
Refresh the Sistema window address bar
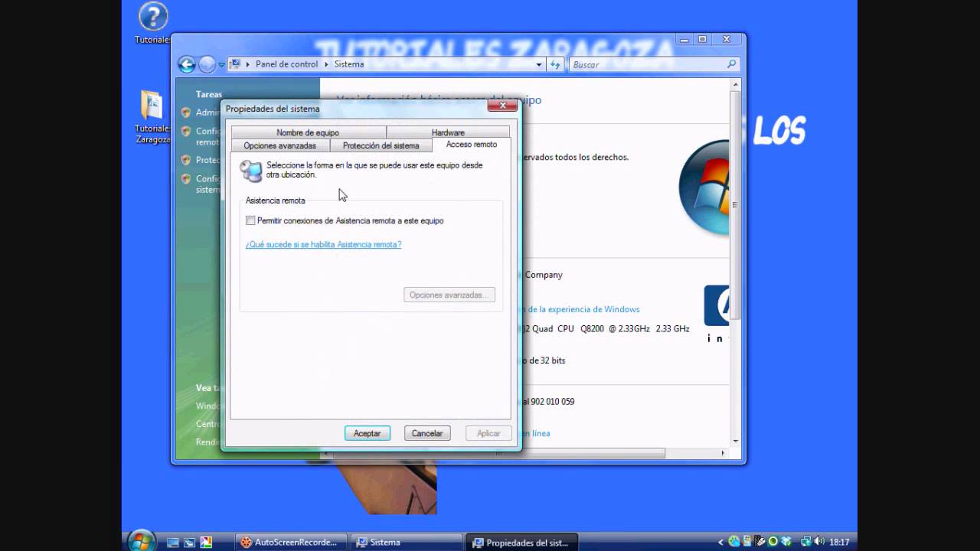[x=556, y=65]
